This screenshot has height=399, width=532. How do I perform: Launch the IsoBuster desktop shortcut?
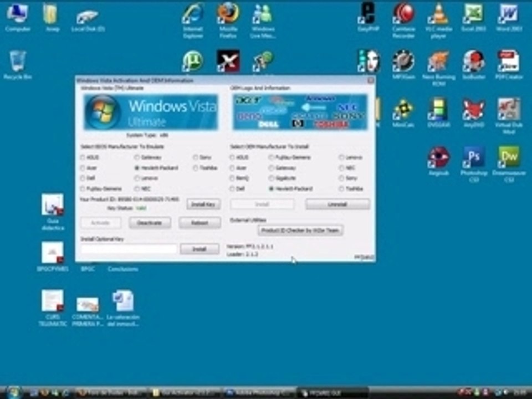473,65
